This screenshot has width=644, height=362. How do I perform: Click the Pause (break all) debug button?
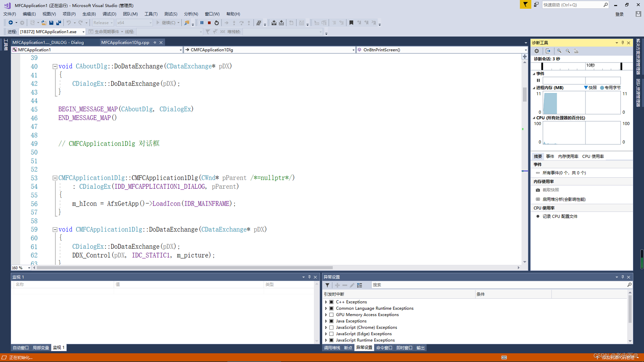click(x=202, y=23)
